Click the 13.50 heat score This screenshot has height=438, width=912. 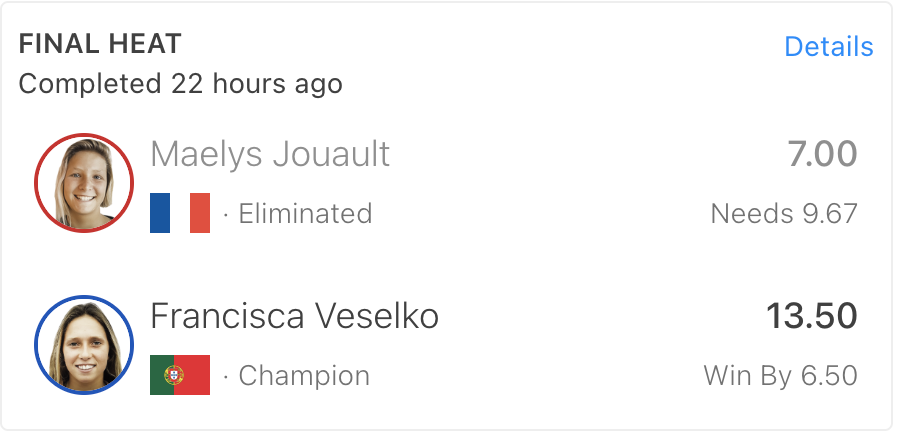point(812,316)
